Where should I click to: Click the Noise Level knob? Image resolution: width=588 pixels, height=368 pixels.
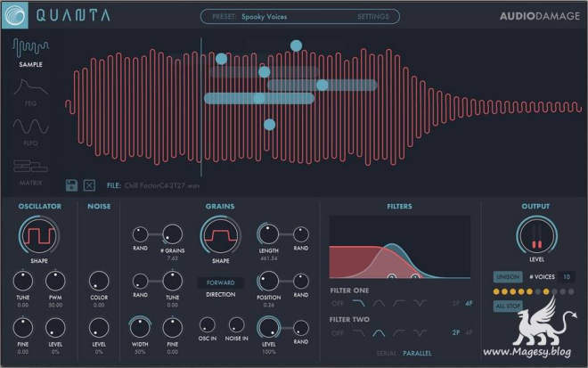[x=99, y=328]
